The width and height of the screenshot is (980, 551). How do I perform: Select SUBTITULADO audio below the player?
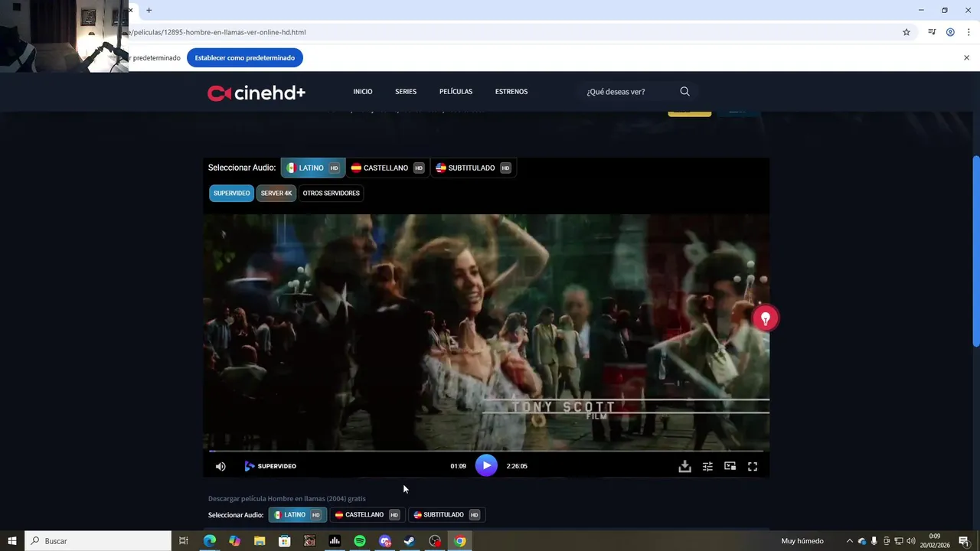[446, 515]
